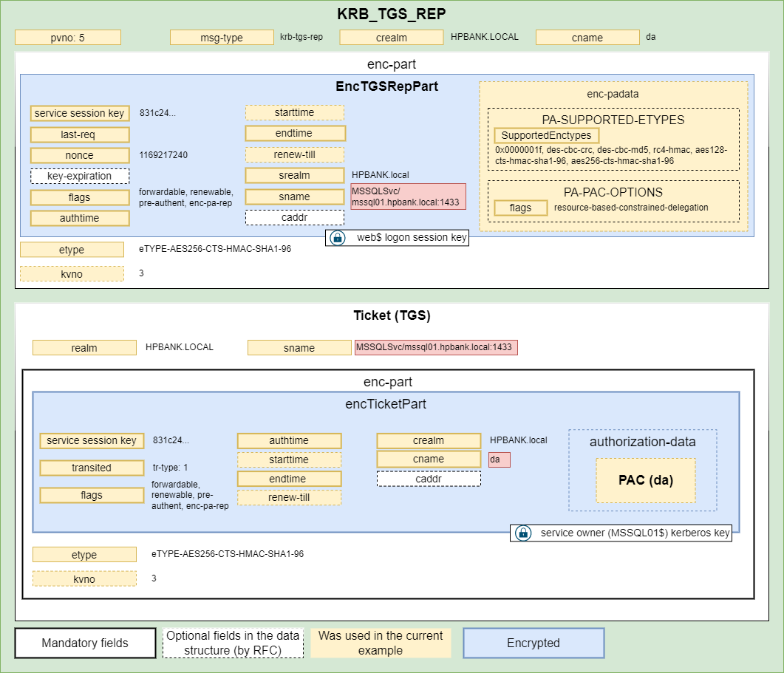
Task: Click the lock icon beside web$ logon session key
Action: pyautogui.click(x=337, y=238)
